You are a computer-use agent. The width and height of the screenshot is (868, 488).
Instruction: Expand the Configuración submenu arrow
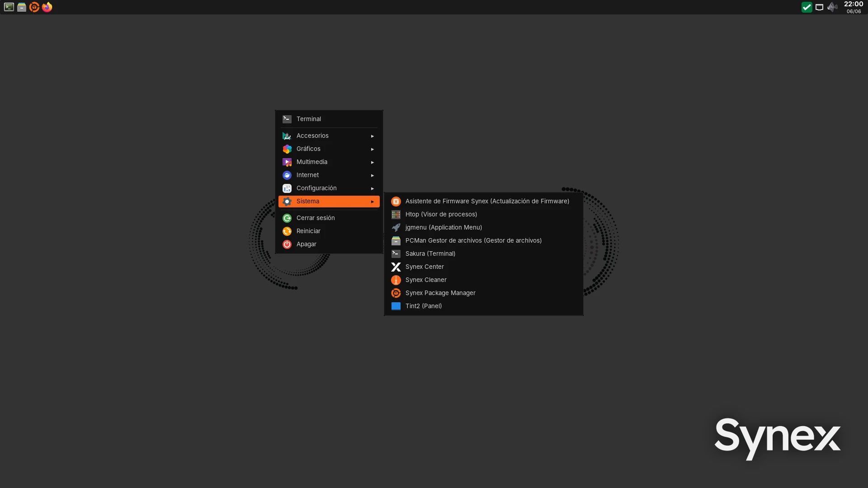[373, 188]
